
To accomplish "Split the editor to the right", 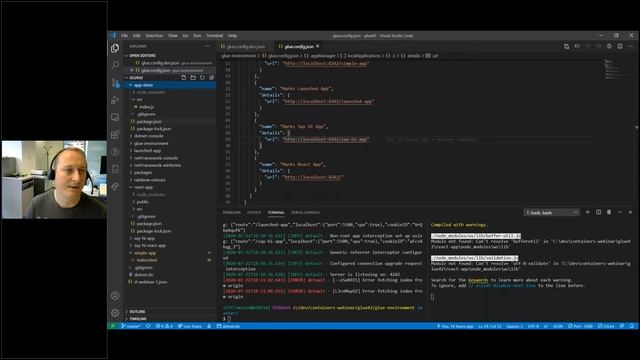I will [620, 47].
